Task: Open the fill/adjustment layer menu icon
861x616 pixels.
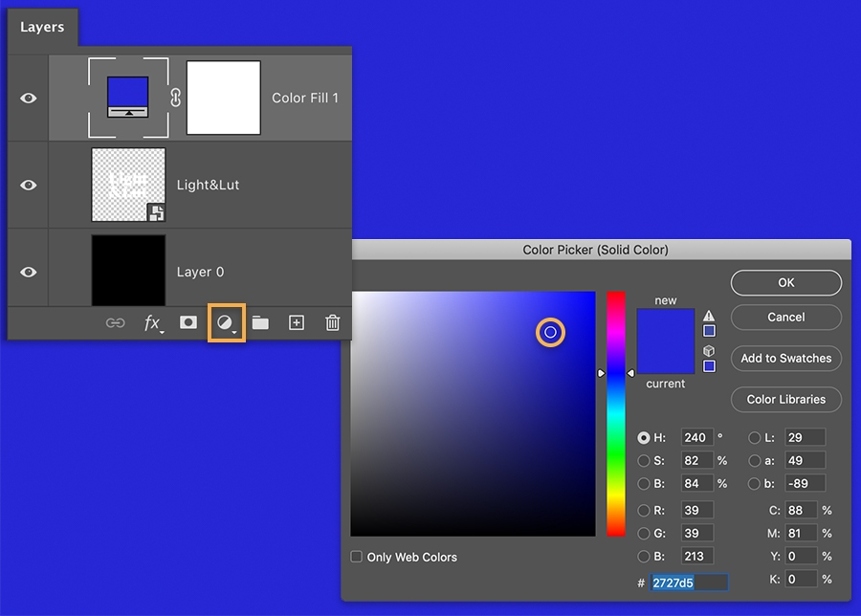Action: 226,323
